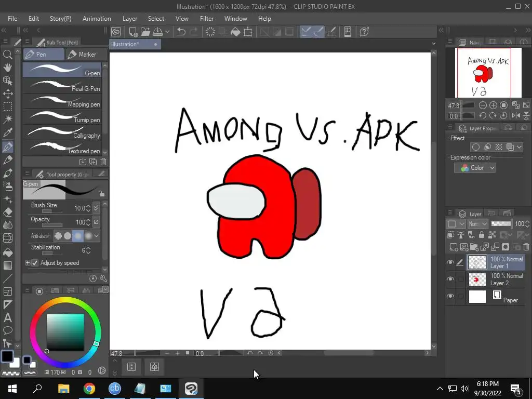Screen dimensions: 532x399
Task: Select the Move layer tool
Action: click(x=7, y=94)
